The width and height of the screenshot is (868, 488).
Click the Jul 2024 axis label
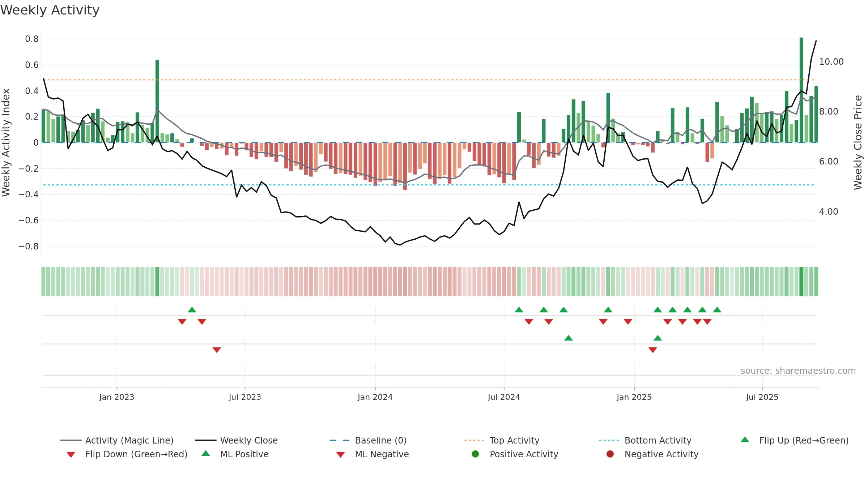(504, 397)
